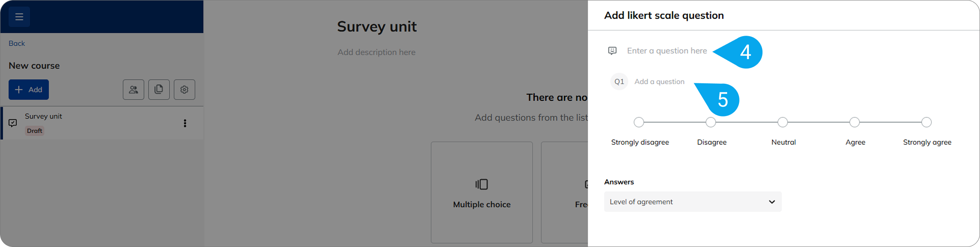Click the copy/clone course icon

click(159, 90)
